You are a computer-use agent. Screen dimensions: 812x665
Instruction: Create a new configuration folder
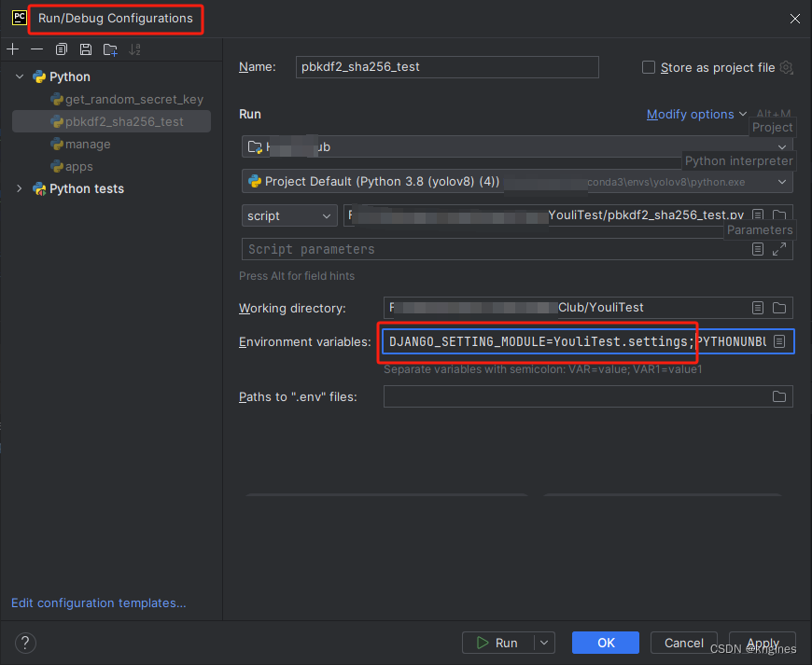[x=110, y=48]
